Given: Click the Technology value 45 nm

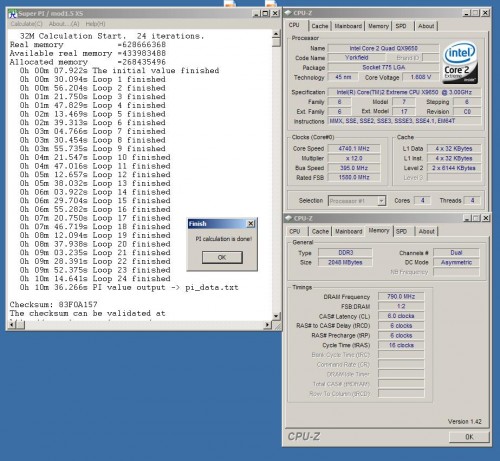Looking at the screenshot, I should (x=343, y=77).
